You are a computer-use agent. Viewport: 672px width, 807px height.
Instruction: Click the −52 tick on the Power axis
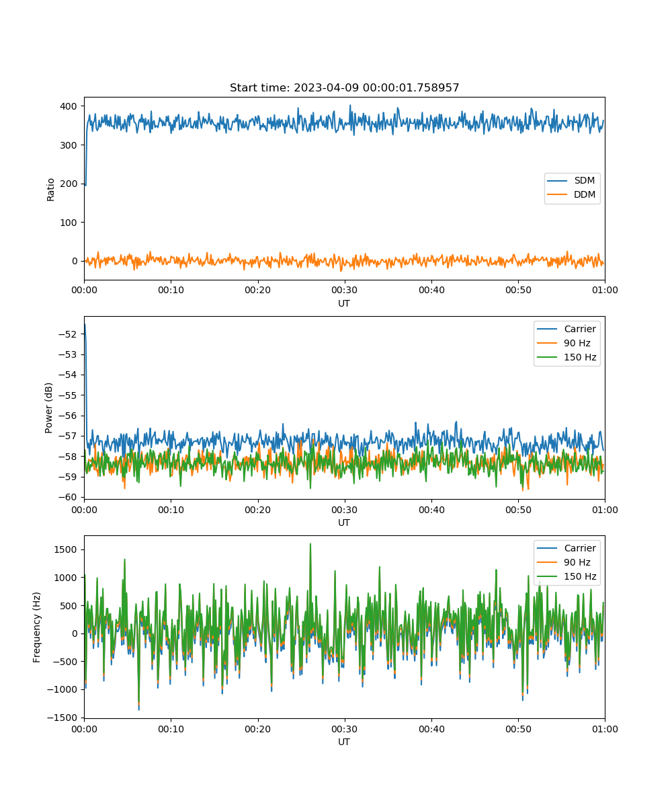coord(69,334)
